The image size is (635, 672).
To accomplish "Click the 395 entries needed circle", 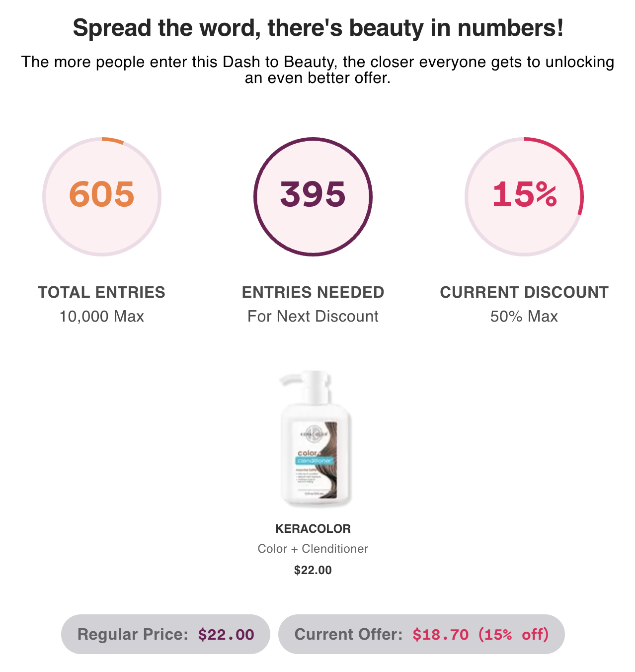I will (313, 197).
